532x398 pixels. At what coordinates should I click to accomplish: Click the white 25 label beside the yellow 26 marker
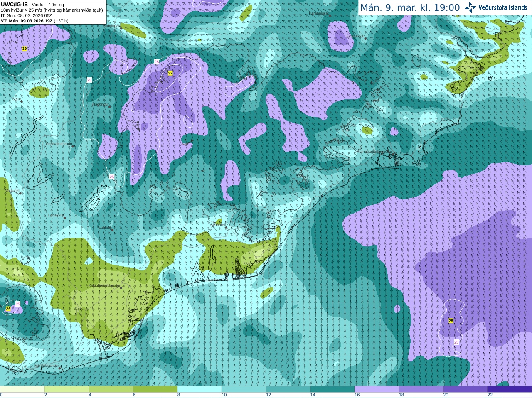click(18, 304)
